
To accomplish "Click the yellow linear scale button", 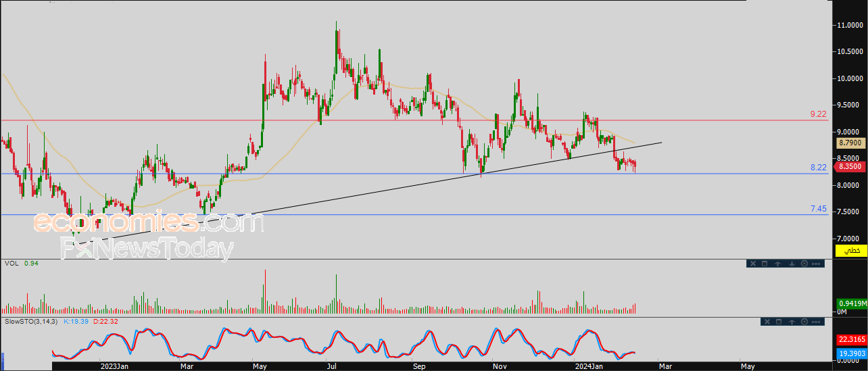I will pyautogui.click(x=851, y=251).
